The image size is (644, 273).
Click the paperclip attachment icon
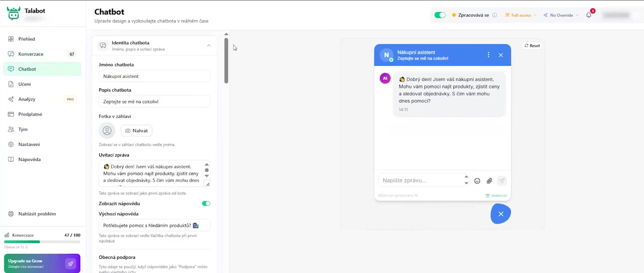(489, 181)
